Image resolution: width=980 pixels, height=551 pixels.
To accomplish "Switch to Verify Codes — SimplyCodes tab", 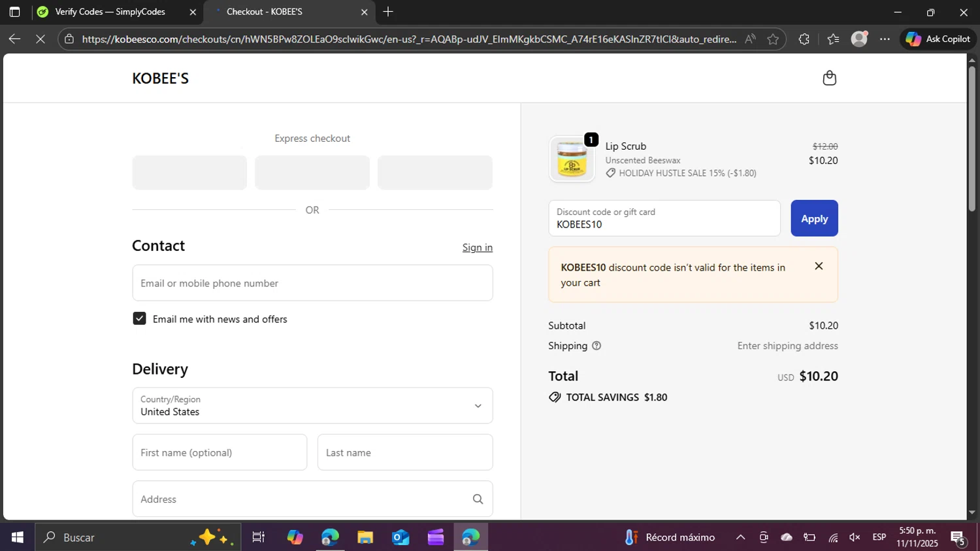I will pos(110,12).
